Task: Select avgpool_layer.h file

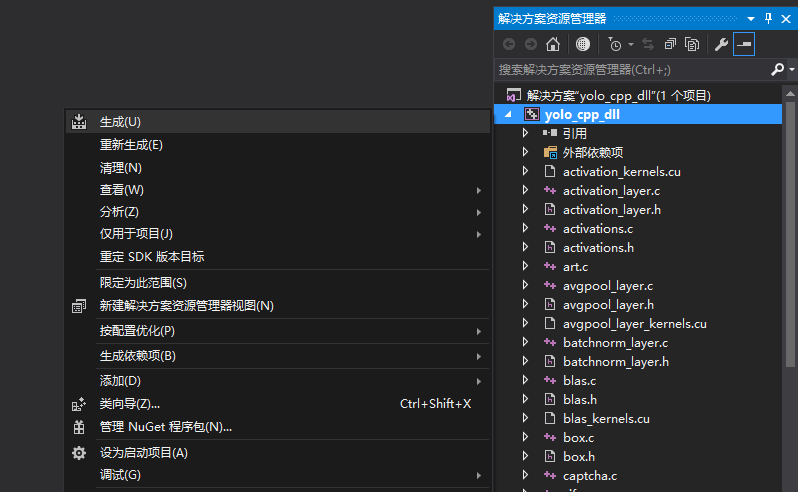Action: click(608, 305)
